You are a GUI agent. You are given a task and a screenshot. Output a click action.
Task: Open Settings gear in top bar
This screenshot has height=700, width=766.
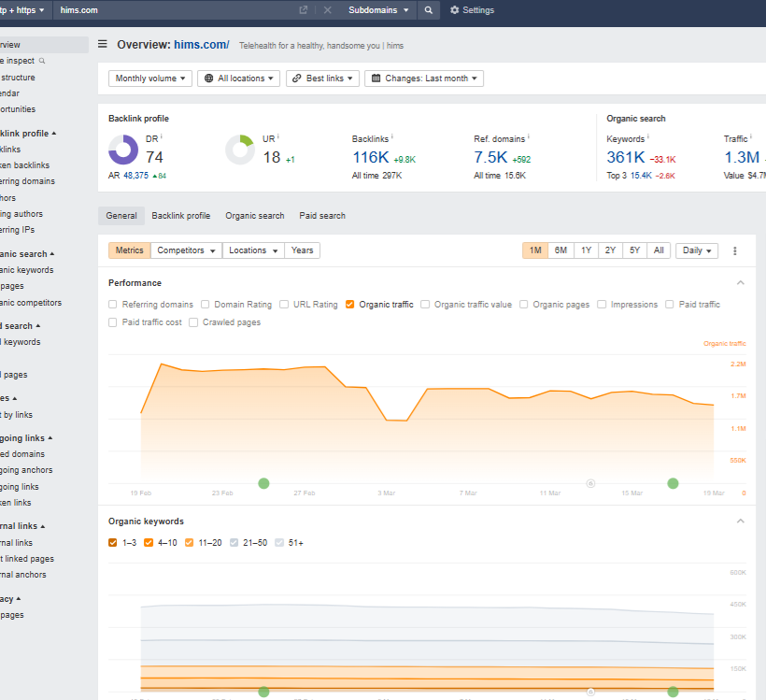pyautogui.click(x=472, y=10)
